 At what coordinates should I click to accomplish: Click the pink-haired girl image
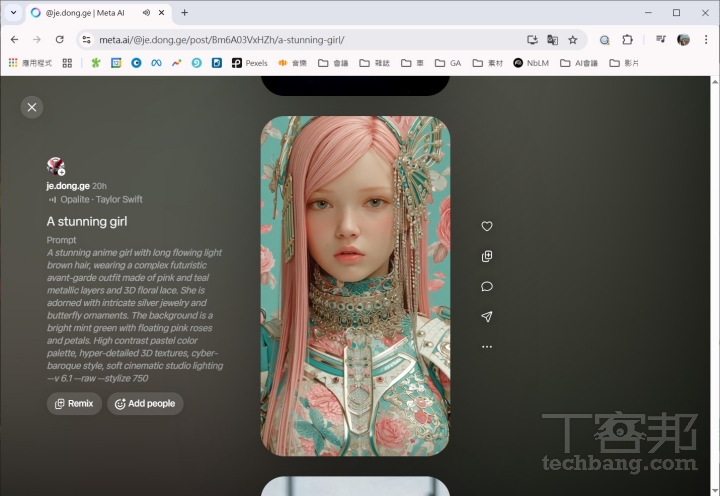355,286
